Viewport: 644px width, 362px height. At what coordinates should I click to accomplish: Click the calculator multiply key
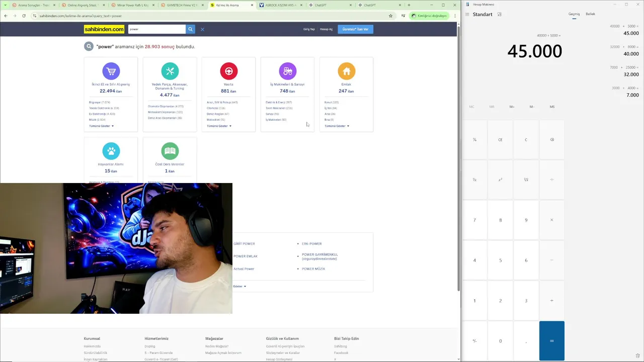(552, 220)
